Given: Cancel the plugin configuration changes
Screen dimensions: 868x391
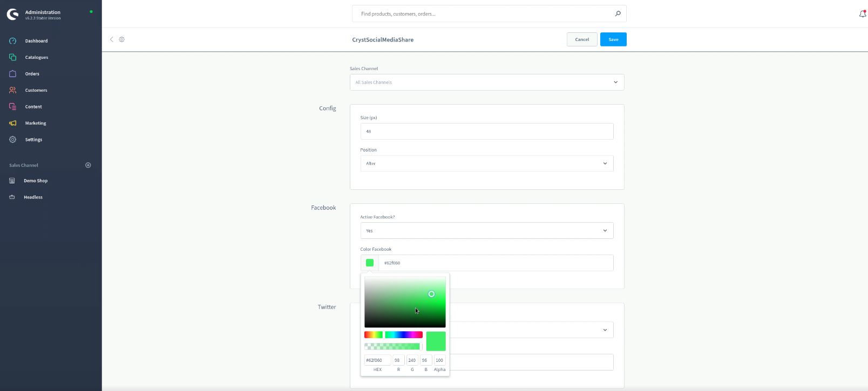Looking at the screenshot, I should [582, 39].
